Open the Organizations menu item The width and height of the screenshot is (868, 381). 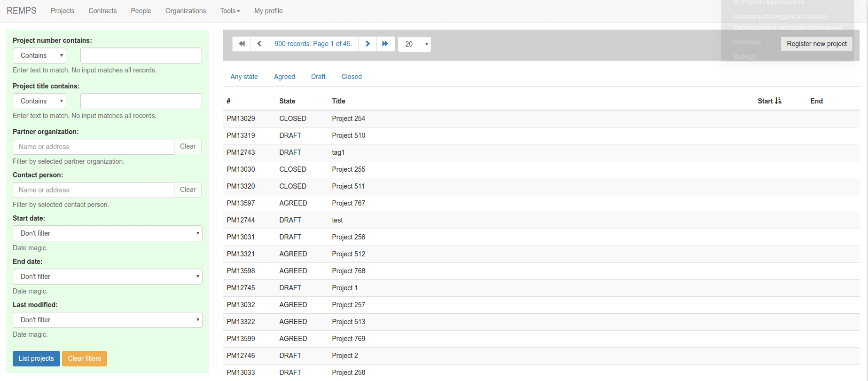(186, 11)
